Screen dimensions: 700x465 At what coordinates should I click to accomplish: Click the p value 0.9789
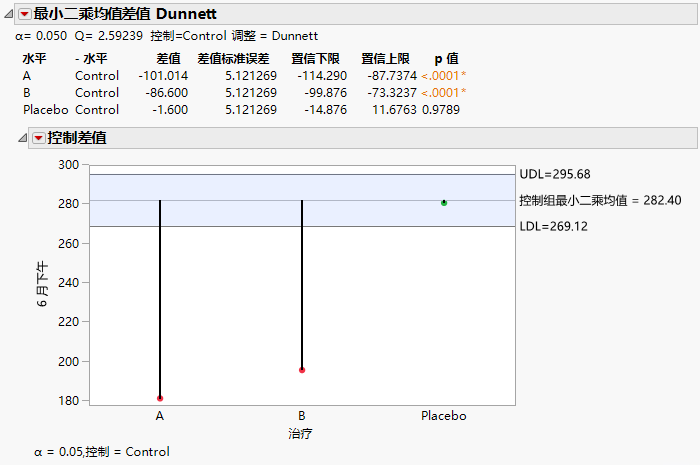pyautogui.click(x=441, y=110)
